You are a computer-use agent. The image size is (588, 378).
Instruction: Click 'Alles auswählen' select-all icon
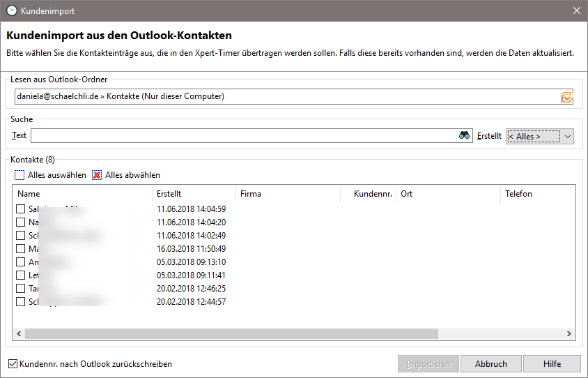[20, 175]
